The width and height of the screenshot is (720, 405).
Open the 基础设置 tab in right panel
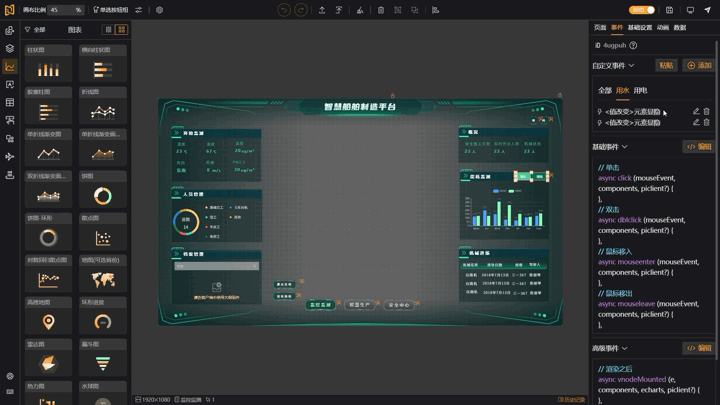click(640, 28)
